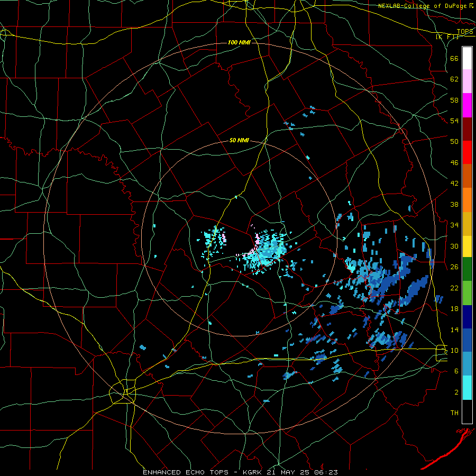Click the "50 NMI" range ring label
Viewport: 476px width, 476px height.
[x=239, y=140]
